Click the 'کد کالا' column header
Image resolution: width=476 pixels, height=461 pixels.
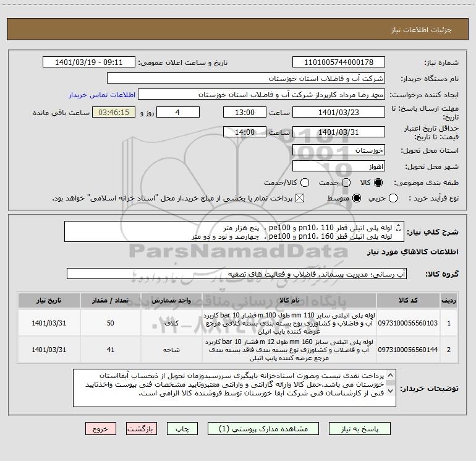(408, 301)
